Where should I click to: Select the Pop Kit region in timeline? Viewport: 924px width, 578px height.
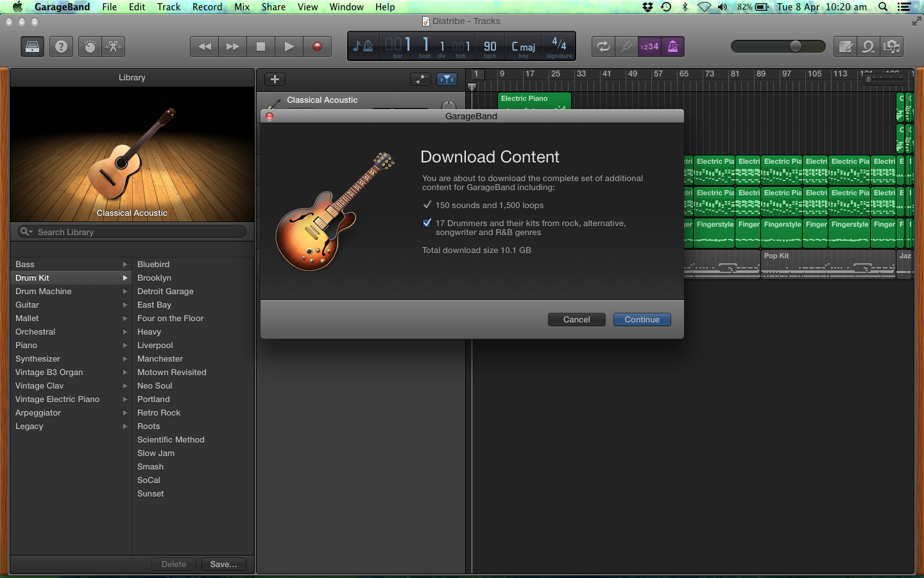pyautogui.click(x=828, y=264)
